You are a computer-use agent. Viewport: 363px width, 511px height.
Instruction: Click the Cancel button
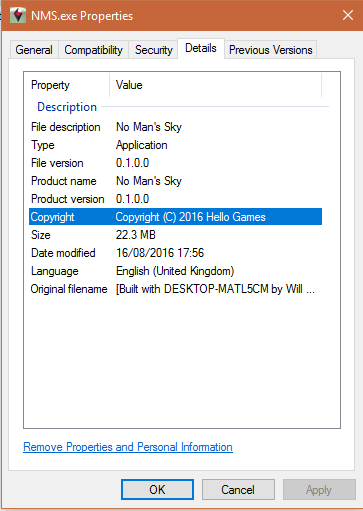point(238,490)
